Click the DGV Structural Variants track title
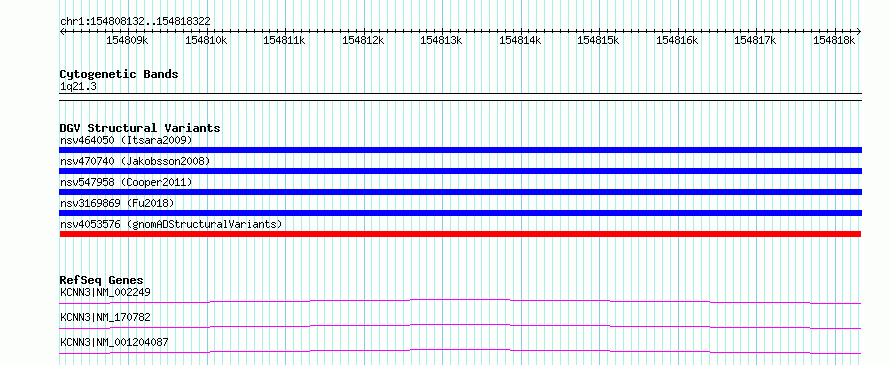The image size is (890, 365). click(x=140, y=128)
